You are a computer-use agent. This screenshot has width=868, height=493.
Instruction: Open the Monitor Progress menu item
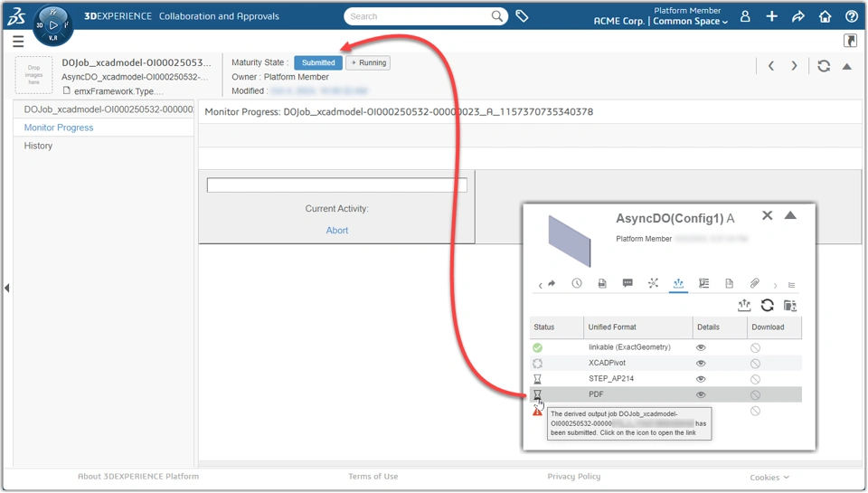59,128
